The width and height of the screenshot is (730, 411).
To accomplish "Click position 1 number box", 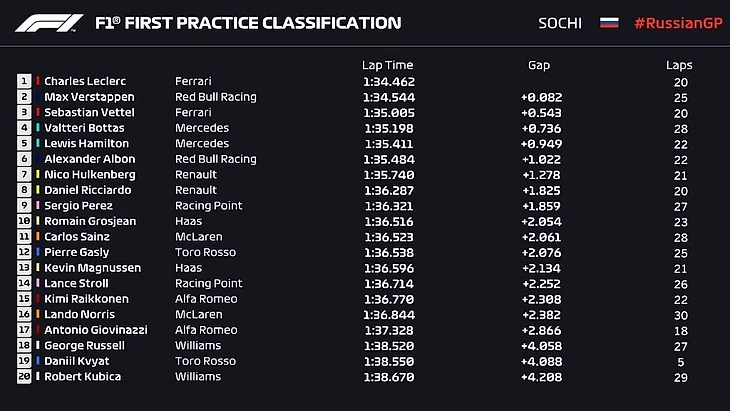I will point(24,81).
